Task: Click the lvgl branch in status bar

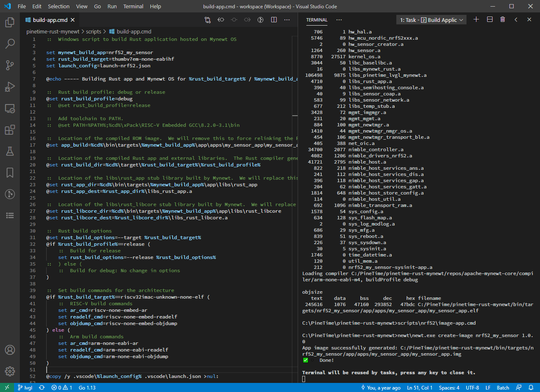Action: (25, 388)
